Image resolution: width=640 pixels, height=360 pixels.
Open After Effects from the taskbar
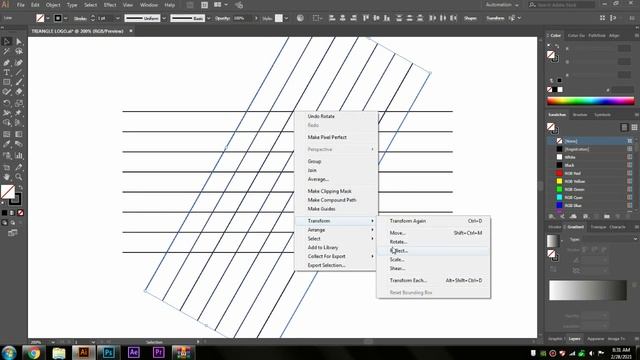[133, 352]
